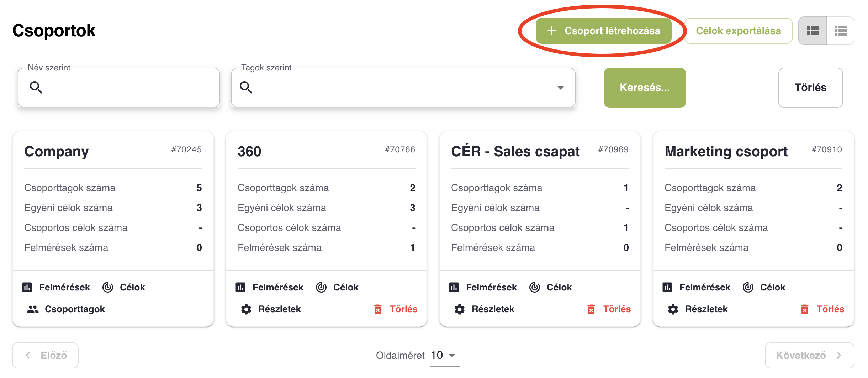Open Célok for the 360 group
Screen dimensions: 868x378
pos(337,287)
